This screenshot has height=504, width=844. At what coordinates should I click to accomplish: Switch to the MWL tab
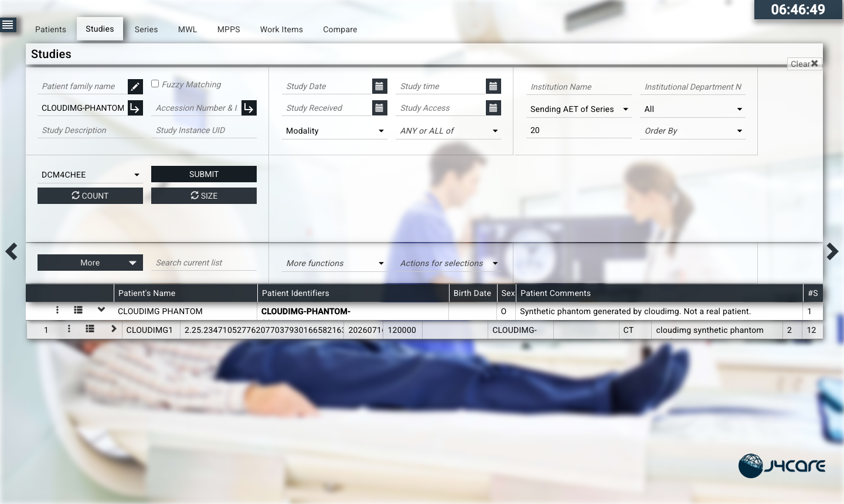click(x=188, y=29)
